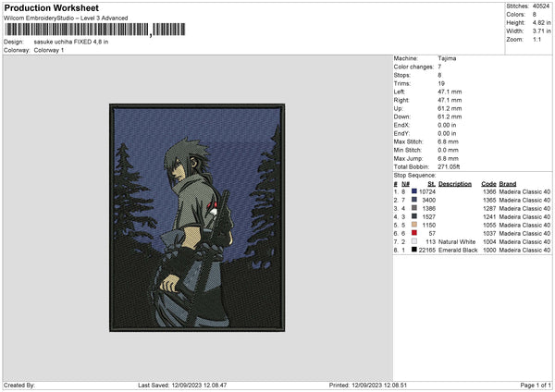Select the dark blue swatch code 1366
This screenshot has height=392, width=555.
(414, 191)
